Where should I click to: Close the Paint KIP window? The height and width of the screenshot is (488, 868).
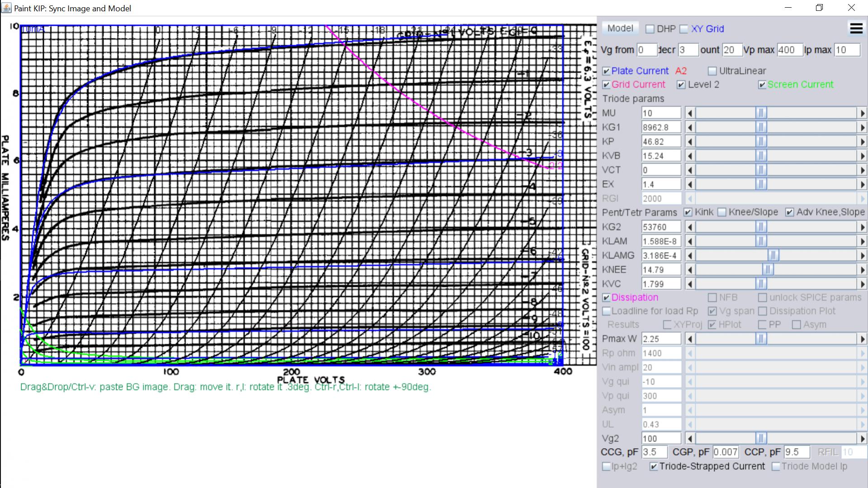click(x=851, y=8)
